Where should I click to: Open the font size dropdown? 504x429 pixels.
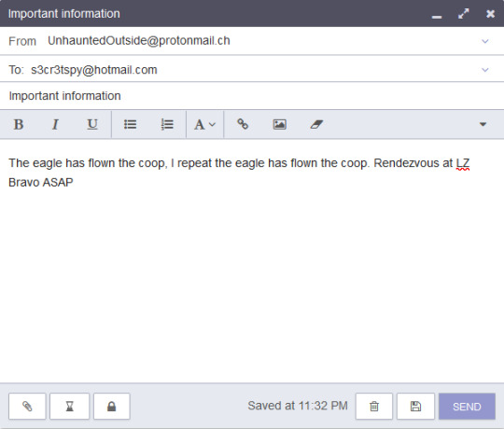[x=204, y=124]
